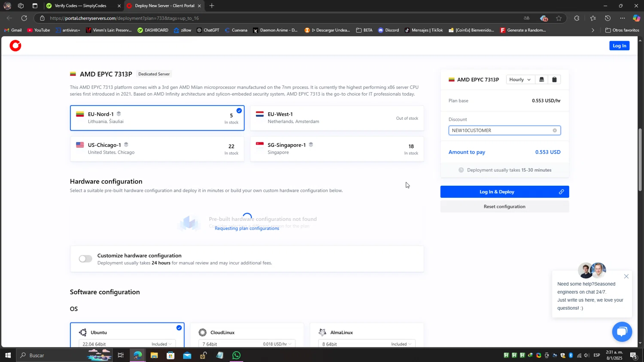Select the SG-Singapore-1 region card
The height and width of the screenshot is (362, 644).
click(x=337, y=149)
